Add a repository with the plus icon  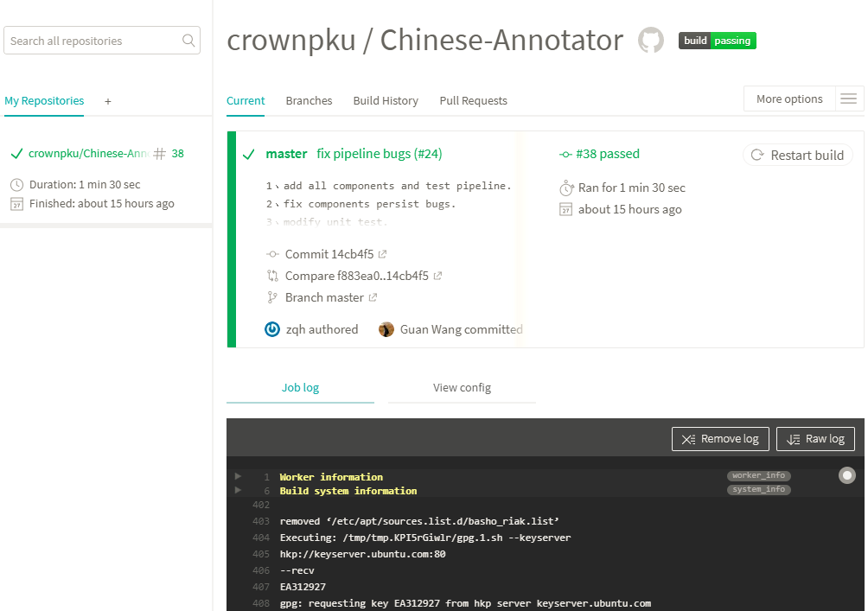[x=108, y=101]
